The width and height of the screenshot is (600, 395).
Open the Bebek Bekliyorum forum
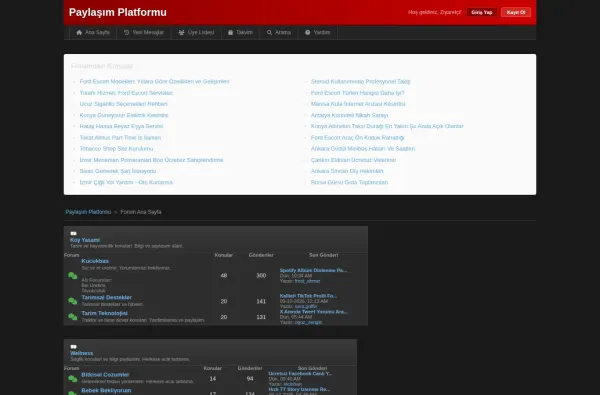click(106, 390)
